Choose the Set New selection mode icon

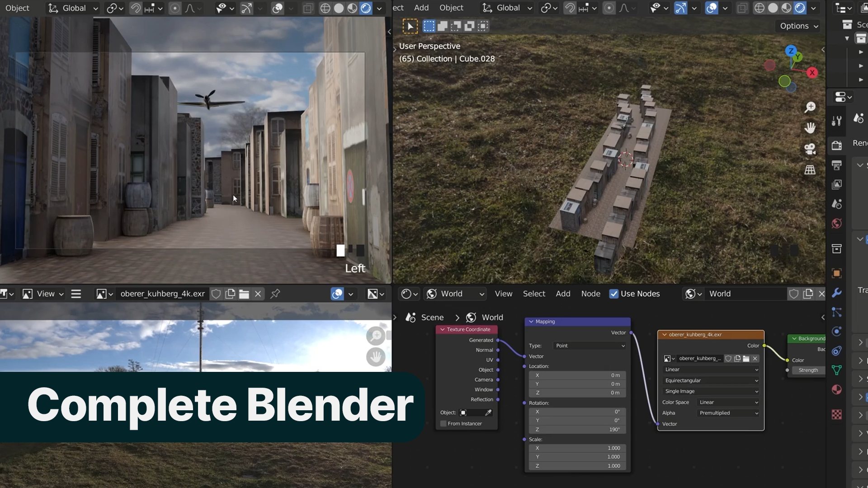[429, 26]
